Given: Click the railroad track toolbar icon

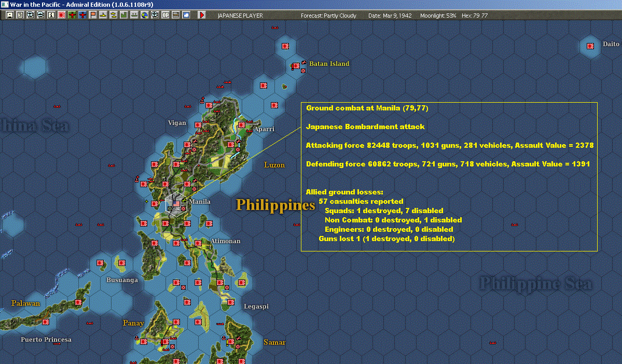Looking at the screenshot, I should (175, 15).
